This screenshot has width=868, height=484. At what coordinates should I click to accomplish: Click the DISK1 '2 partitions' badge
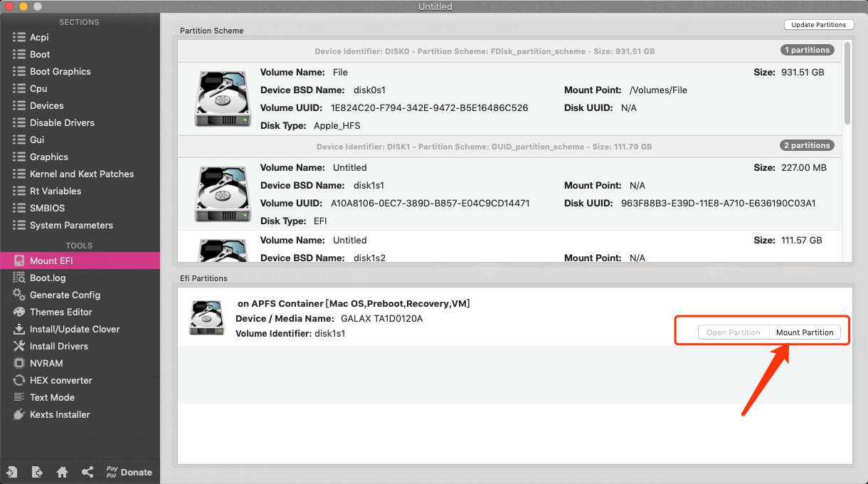click(x=807, y=145)
